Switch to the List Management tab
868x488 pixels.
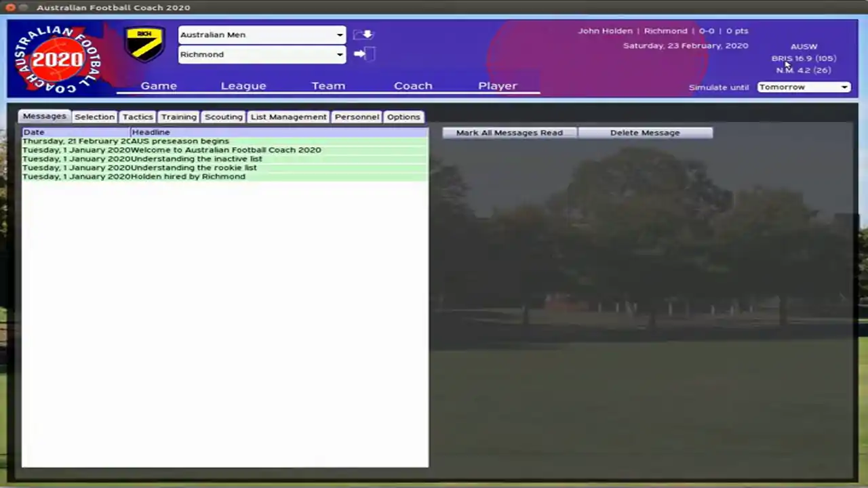(289, 117)
